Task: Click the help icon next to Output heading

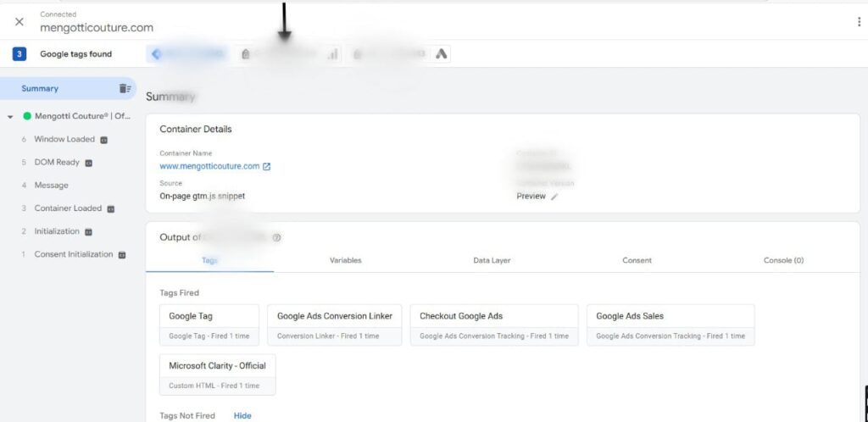Action: click(277, 238)
